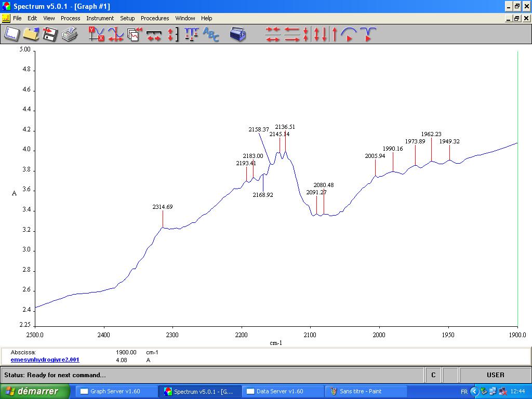Image resolution: width=532 pixels, height=399 pixels.
Task: Open the Setup menu
Action: [x=127, y=18]
